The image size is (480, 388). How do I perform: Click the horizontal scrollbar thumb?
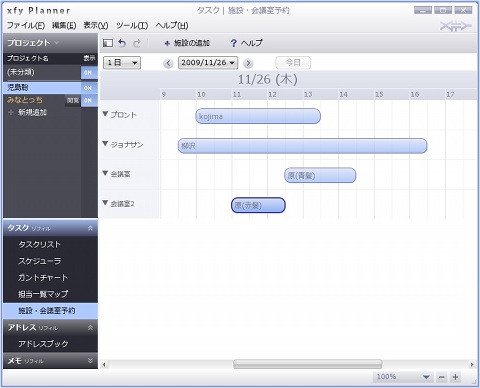[x=307, y=364]
